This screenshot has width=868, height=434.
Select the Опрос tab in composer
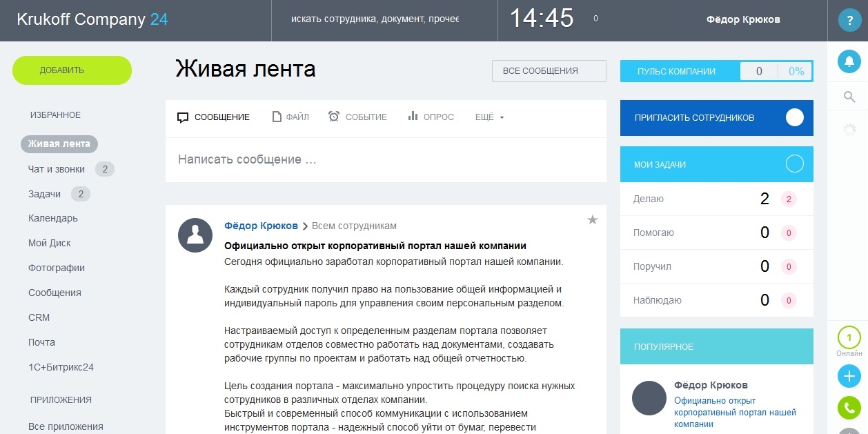point(431,117)
